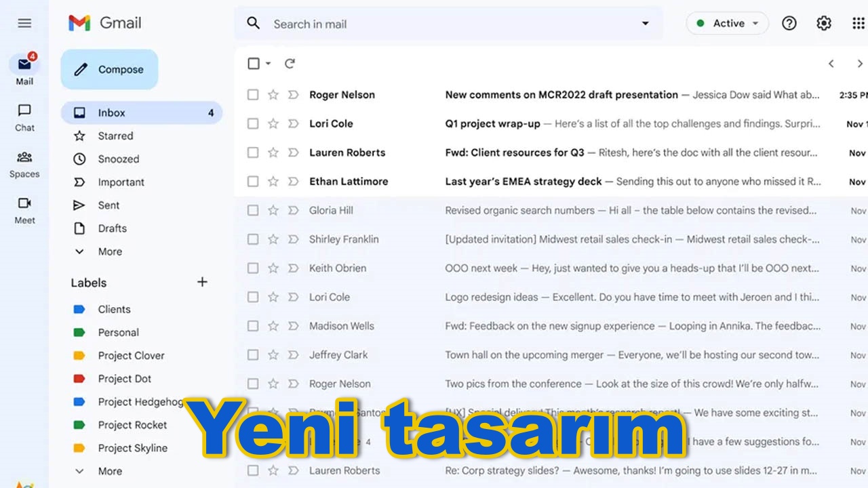Screen dimensions: 868x488
Task: Go to the Sent folder
Action: tap(108, 205)
